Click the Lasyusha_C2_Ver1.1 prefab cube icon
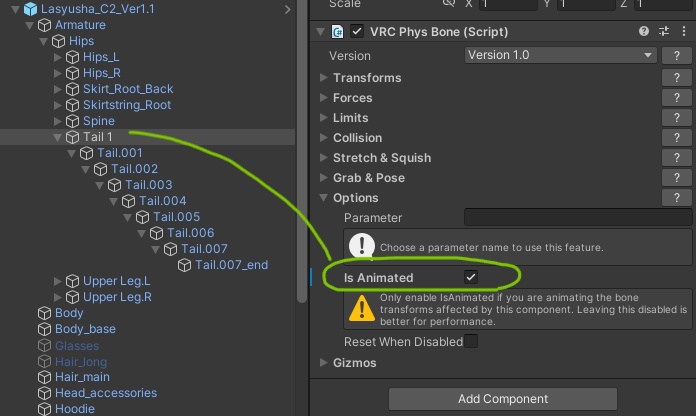The width and height of the screenshot is (696, 416). [29, 9]
